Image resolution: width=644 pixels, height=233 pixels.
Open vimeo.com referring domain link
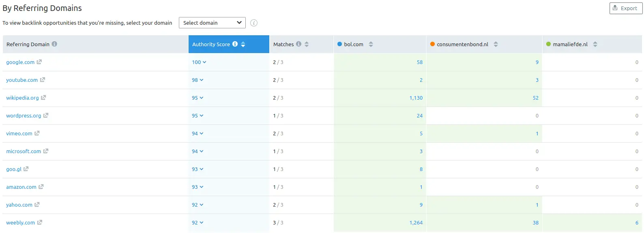(19, 133)
